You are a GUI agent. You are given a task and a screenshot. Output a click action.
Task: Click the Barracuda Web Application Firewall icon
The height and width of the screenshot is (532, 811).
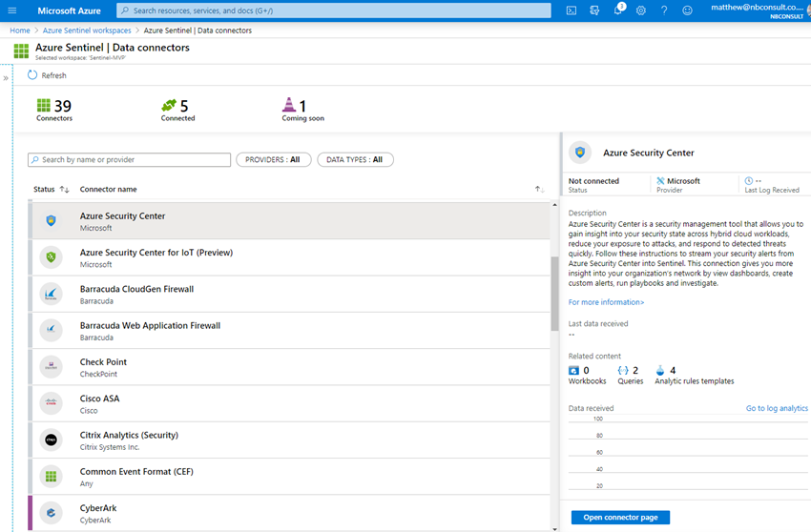click(x=51, y=330)
